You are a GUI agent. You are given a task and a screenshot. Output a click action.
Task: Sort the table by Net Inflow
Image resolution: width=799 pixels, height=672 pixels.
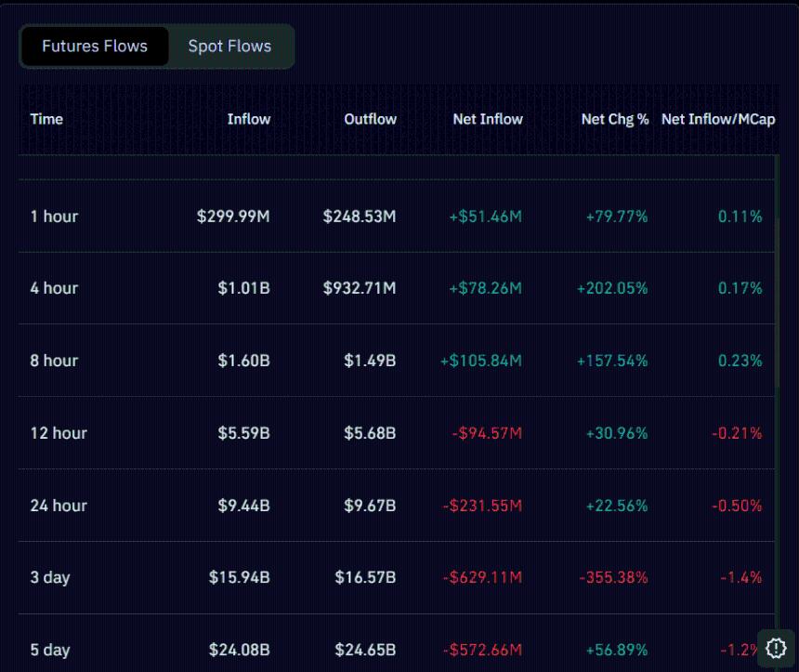[487, 119]
